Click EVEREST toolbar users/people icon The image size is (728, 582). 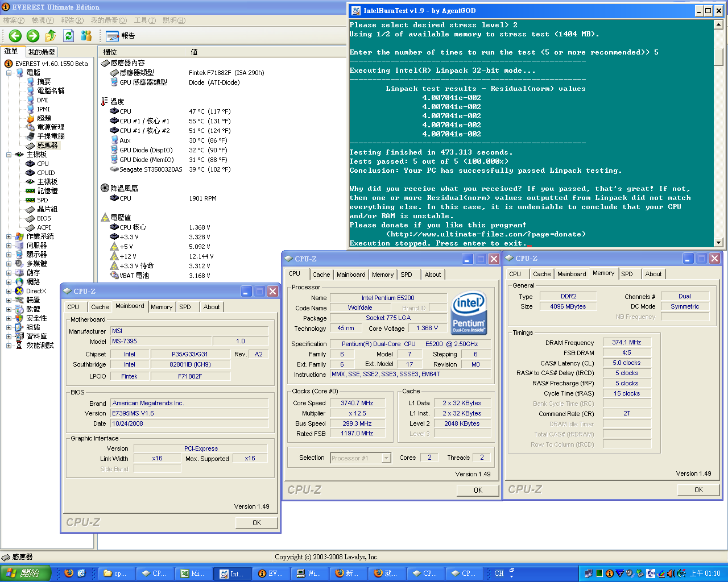pos(86,36)
